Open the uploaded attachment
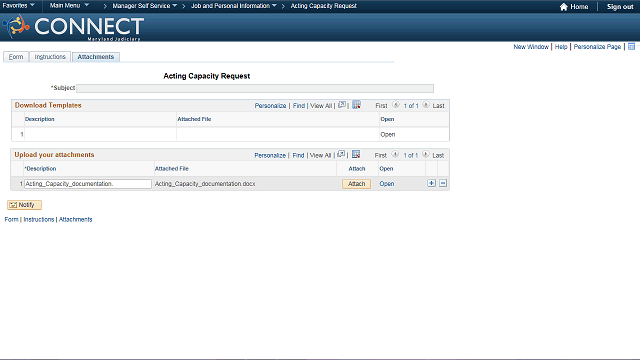 point(387,184)
